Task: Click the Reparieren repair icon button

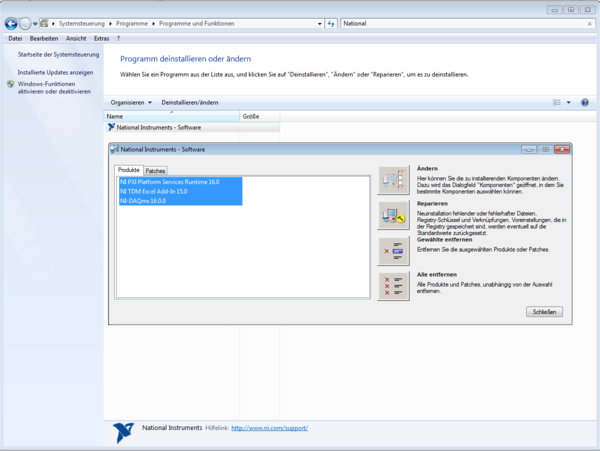Action: 393,215
